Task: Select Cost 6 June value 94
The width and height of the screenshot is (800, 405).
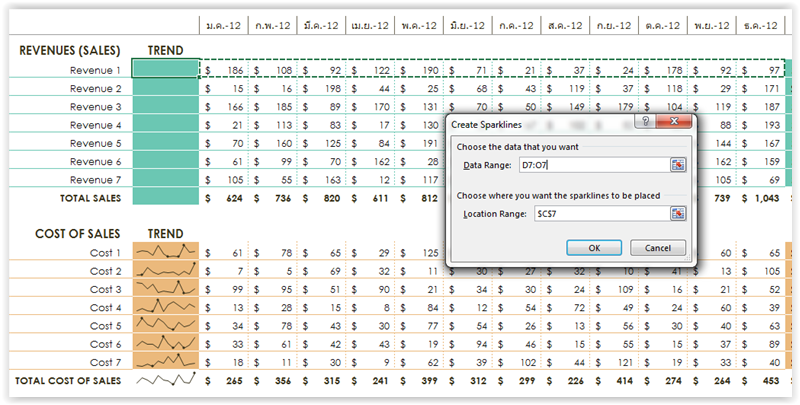Action: click(x=482, y=344)
